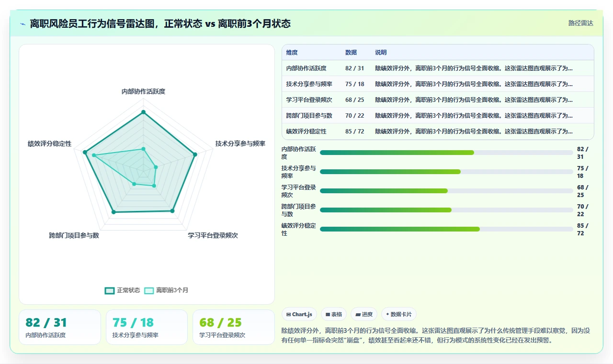Click the 跨部门项目参与数 radar axis label
613x364 pixels.
pos(74,235)
